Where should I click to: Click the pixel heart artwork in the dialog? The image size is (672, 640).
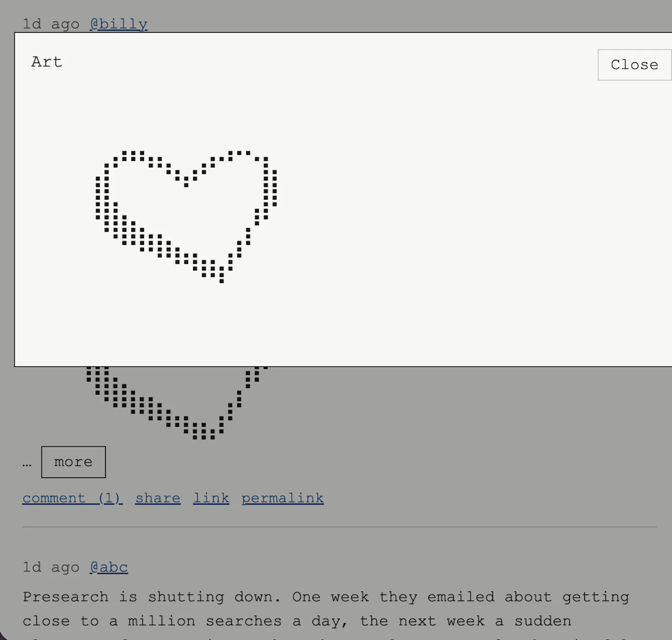pyautogui.click(x=186, y=217)
